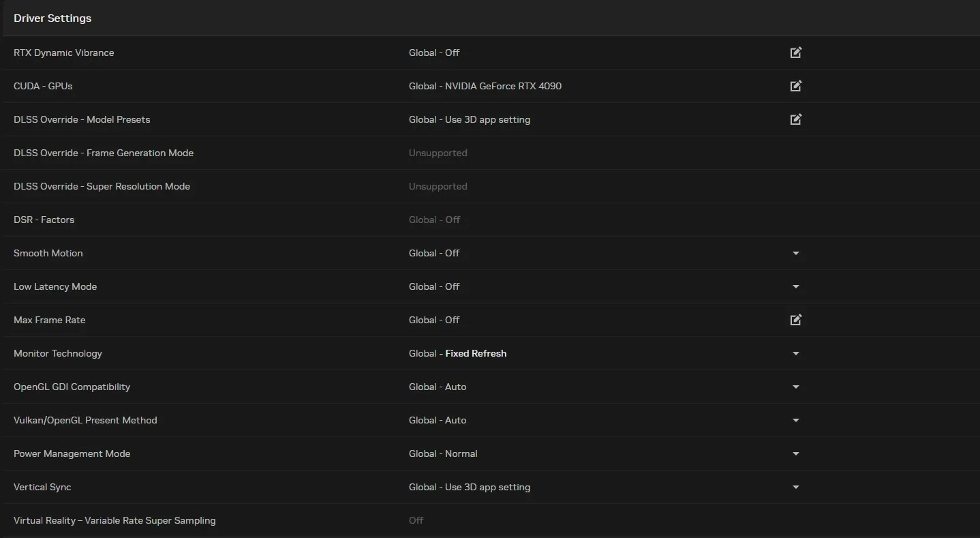Select the Smooth Motion setting label
This screenshot has width=980, height=538.
coord(48,253)
